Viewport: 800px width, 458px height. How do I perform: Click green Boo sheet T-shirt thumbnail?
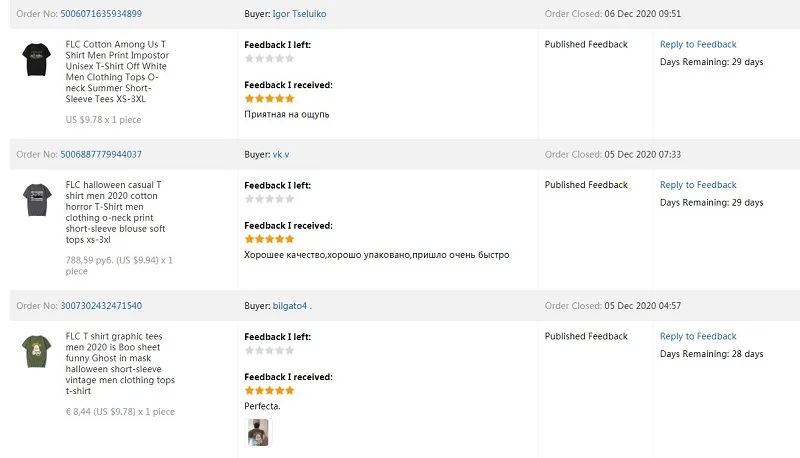(38, 351)
